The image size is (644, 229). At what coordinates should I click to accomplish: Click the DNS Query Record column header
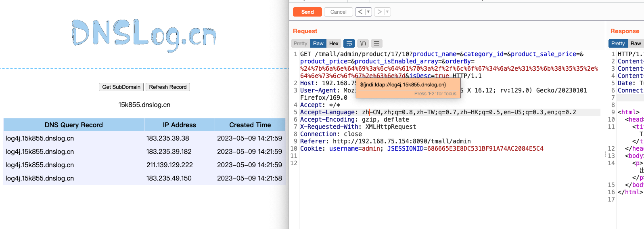point(73,125)
